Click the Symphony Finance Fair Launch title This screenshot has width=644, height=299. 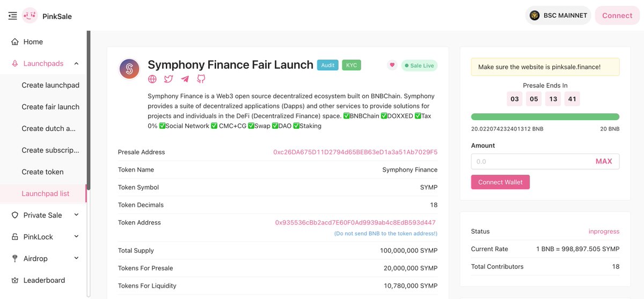point(230,65)
